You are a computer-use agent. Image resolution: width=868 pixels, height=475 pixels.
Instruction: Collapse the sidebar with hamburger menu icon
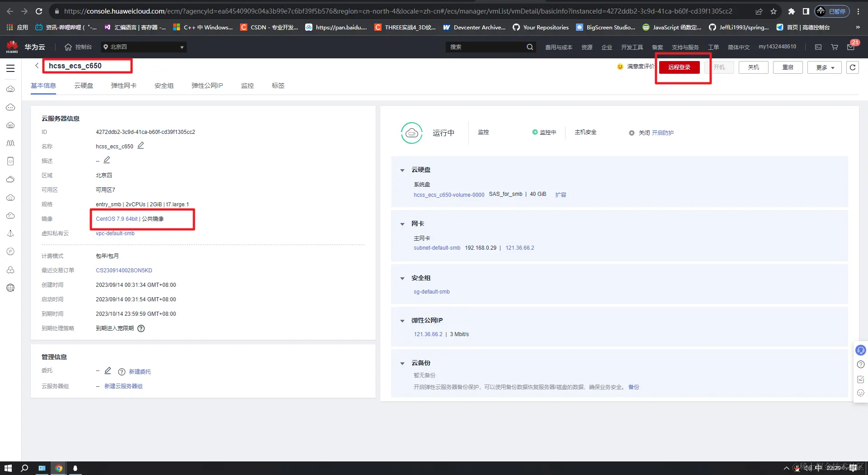(10, 68)
